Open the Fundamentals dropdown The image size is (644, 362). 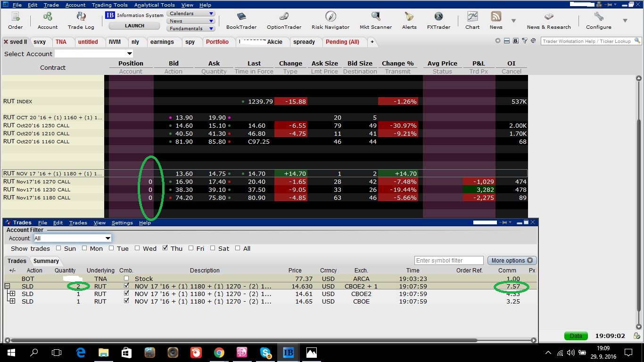pos(191,29)
